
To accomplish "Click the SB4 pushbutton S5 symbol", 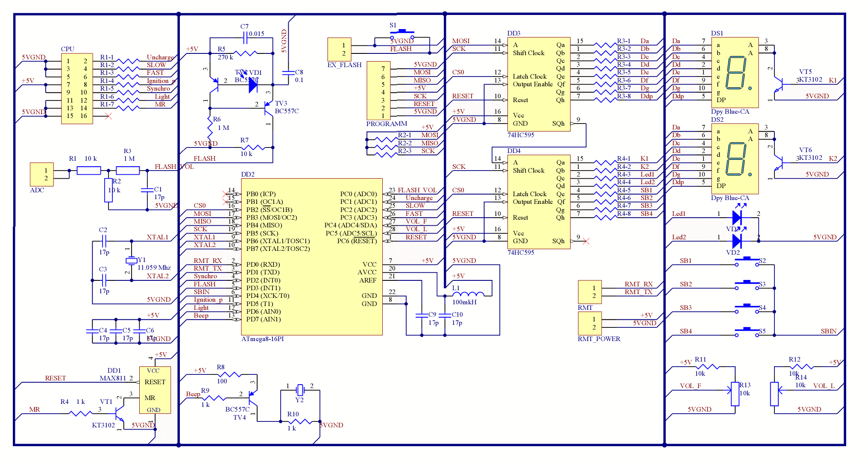I will point(747,331).
